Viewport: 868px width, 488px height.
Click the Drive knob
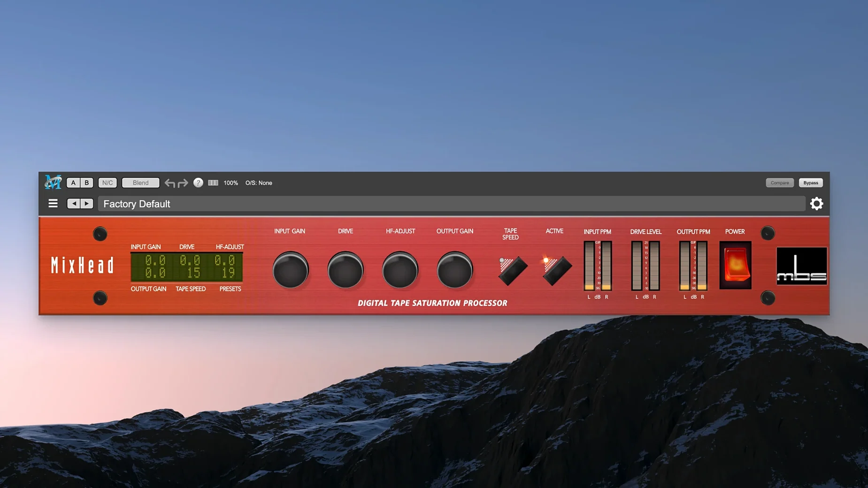[345, 270]
